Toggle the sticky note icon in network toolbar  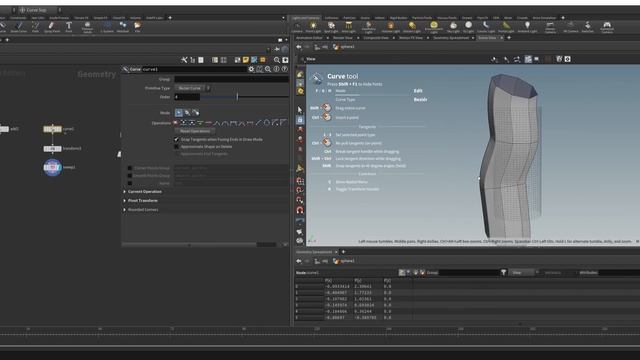click(x=246, y=60)
